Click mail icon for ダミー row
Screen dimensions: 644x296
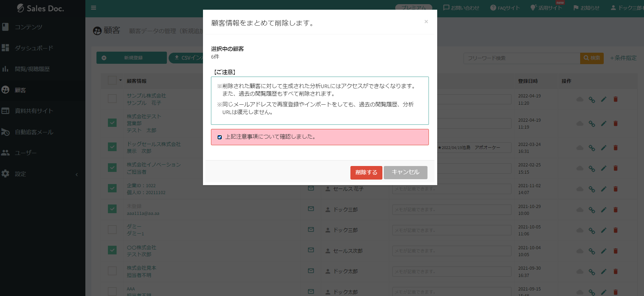(311, 230)
